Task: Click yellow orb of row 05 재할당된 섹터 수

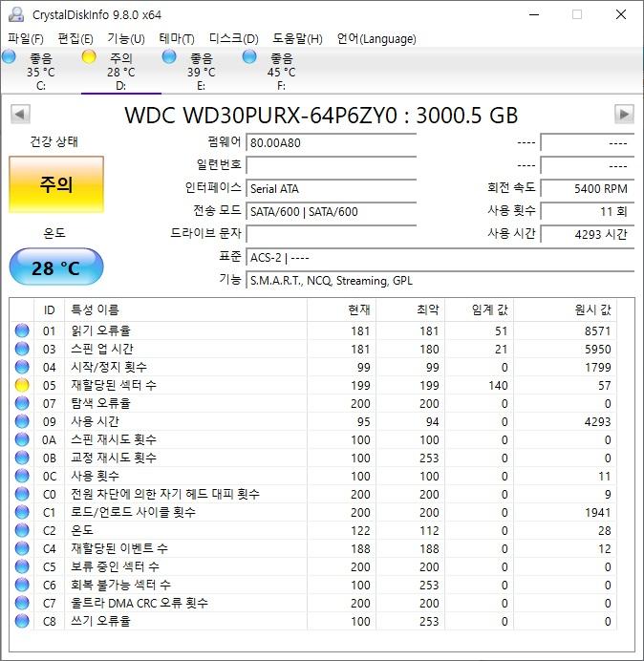Action: click(22, 385)
